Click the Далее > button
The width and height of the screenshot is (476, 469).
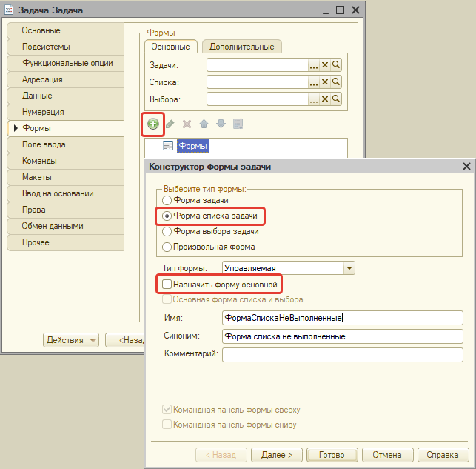click(277, 455)
